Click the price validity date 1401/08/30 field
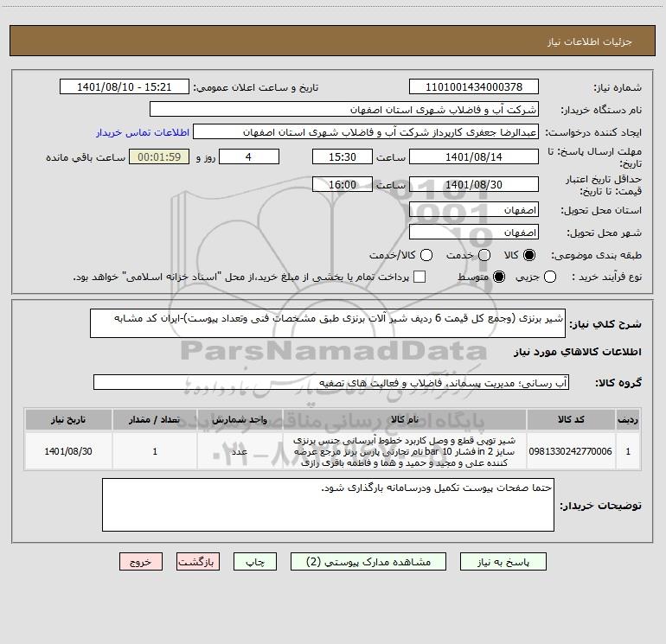This screenshot has height=644, width=666. pos(474,184)
